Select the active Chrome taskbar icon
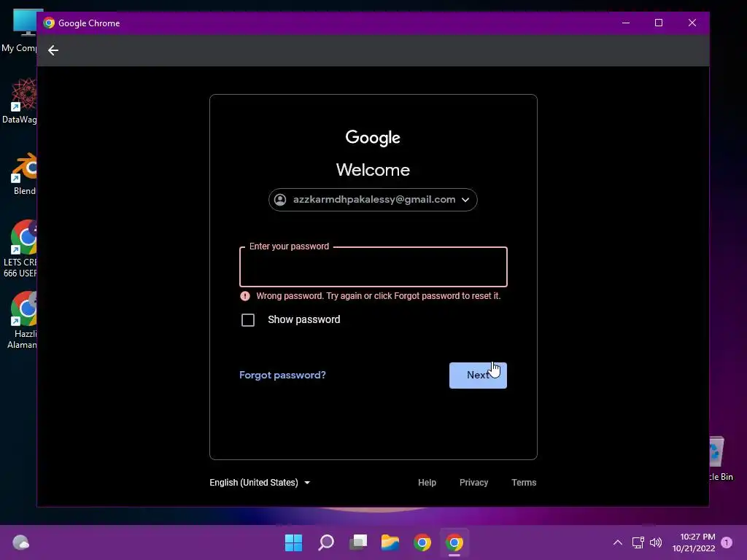The height and width of the screenshot is (560, 747). coord(454,542)
